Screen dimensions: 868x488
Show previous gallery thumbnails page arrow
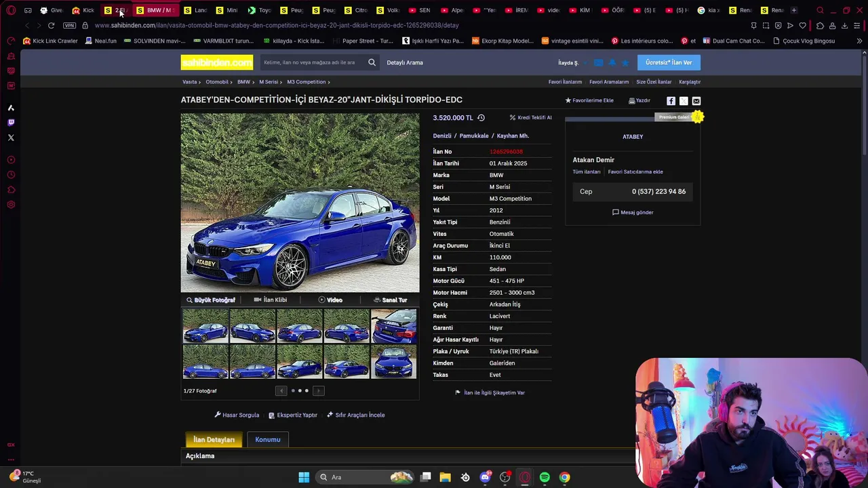coord(281,390)
